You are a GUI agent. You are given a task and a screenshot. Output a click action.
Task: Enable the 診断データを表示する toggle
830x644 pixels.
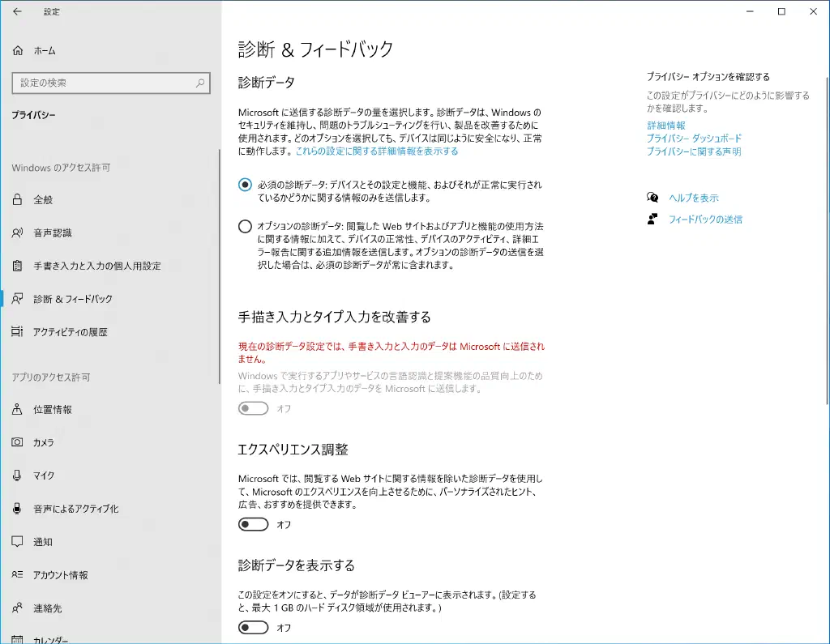click(253, 628)
